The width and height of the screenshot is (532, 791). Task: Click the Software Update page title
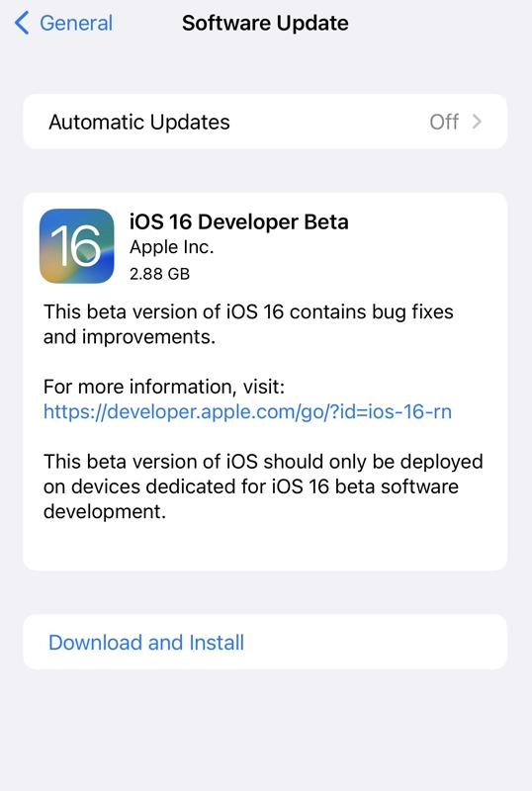(x=265, y=23)
